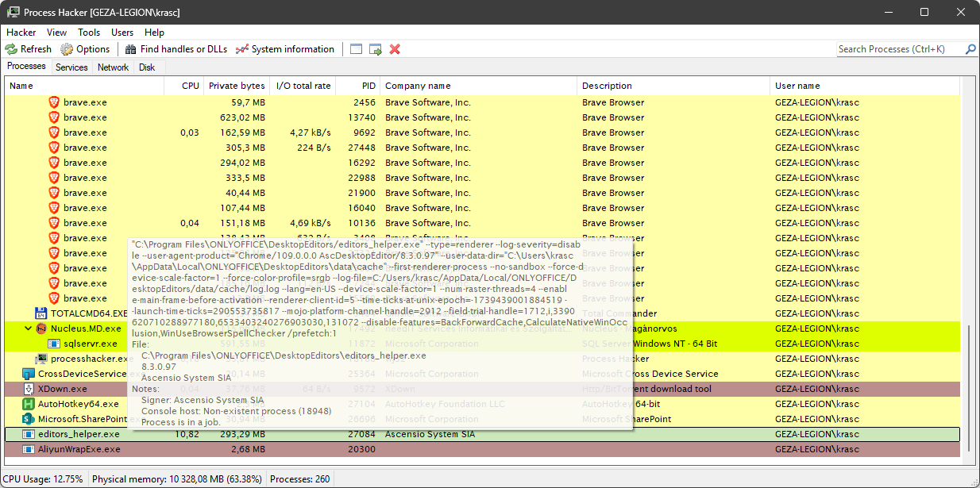Open the View menu
Viewport: 980px width, 488px height.
[56, 33]
